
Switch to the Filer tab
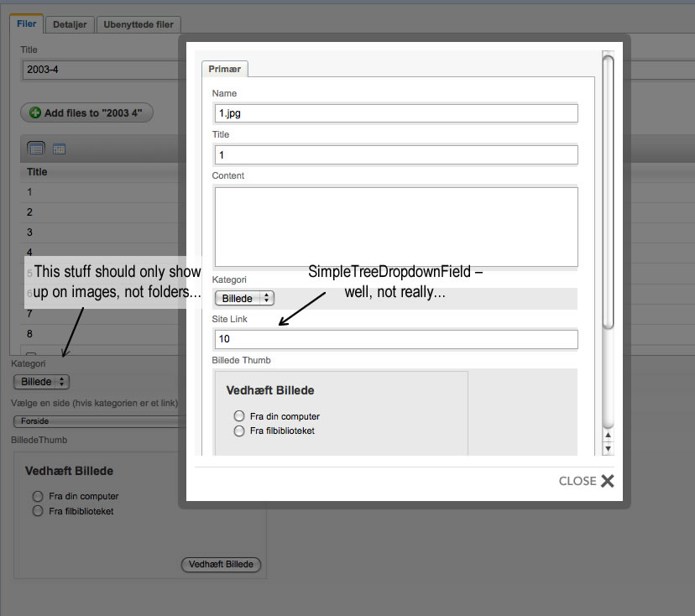click(26, 24)
